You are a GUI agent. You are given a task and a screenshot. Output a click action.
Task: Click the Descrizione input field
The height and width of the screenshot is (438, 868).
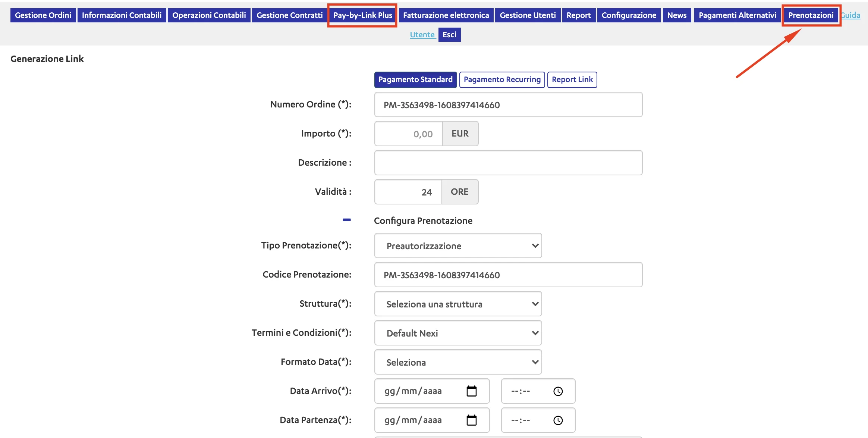pos(508,162)
